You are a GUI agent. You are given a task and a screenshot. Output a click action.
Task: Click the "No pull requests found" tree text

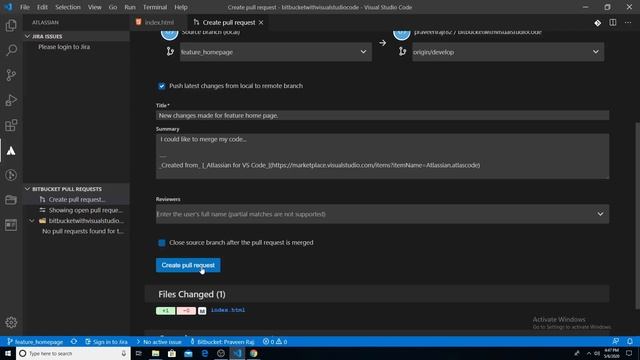tap(83, 231)
